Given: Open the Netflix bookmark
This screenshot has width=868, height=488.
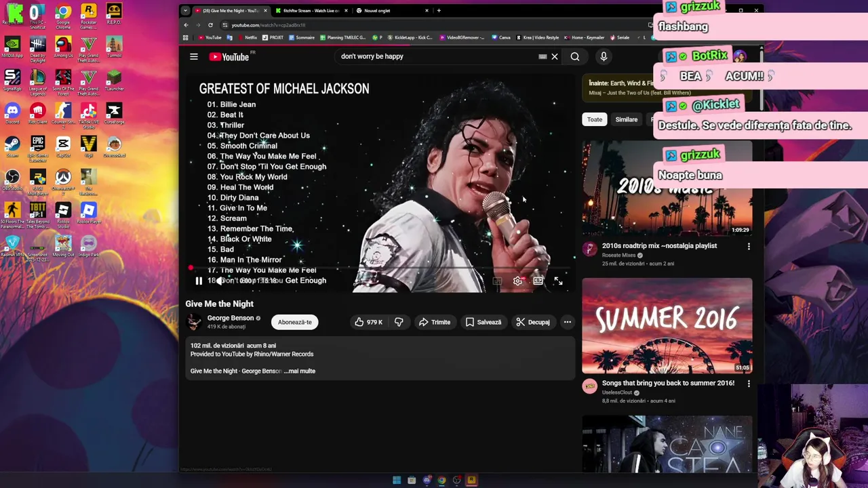Looking at the screenshot, I should [247, 37].
